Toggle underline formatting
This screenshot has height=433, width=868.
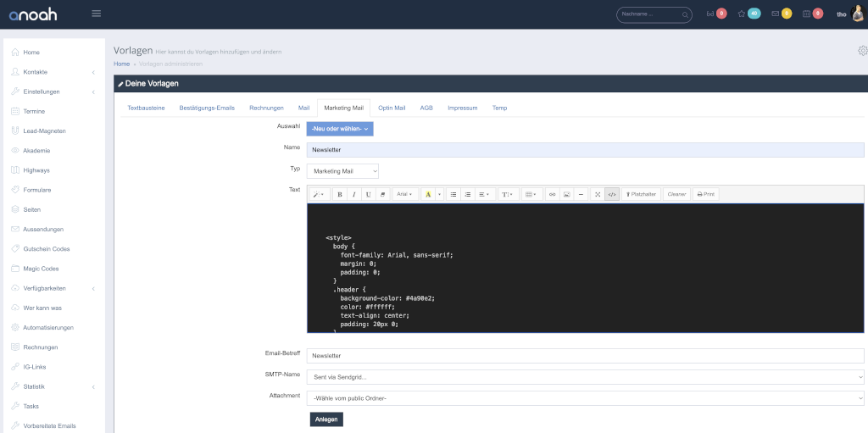368,194
